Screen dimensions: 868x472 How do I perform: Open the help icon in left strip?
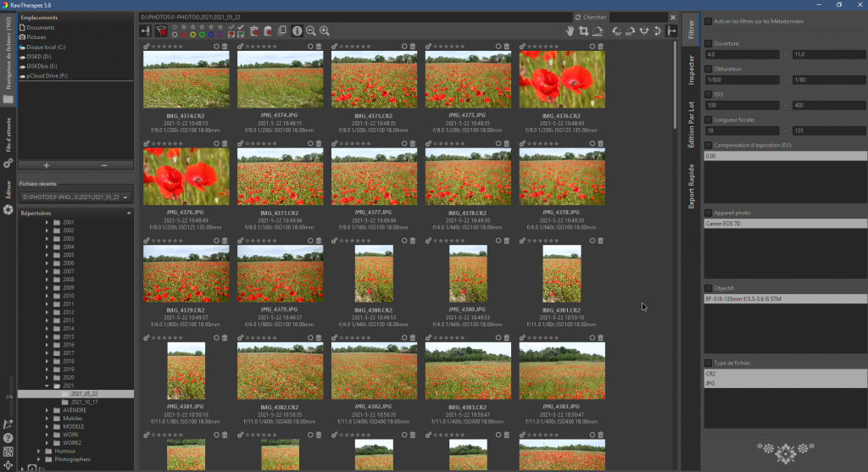8,438
